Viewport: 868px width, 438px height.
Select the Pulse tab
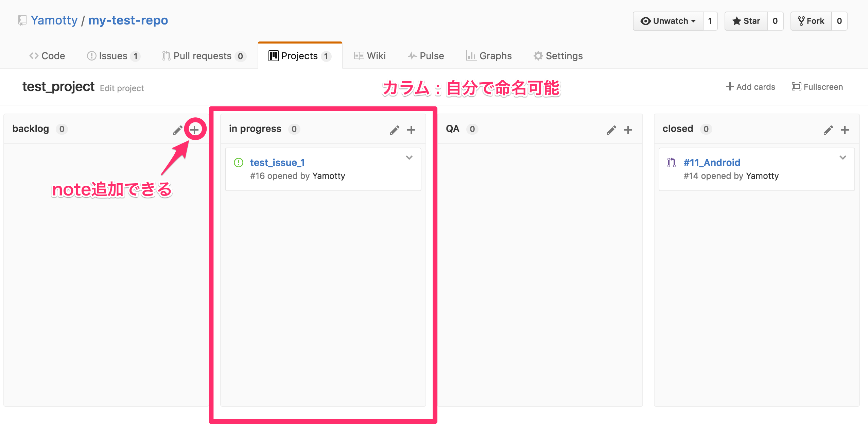pos(426,56)
